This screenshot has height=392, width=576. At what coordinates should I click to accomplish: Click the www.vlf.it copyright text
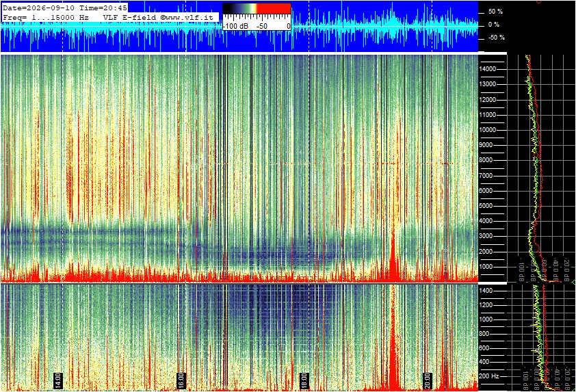[187, 17]
